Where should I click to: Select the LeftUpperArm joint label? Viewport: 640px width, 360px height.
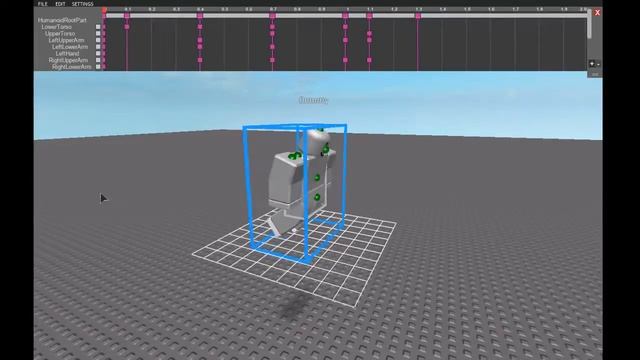66,40
